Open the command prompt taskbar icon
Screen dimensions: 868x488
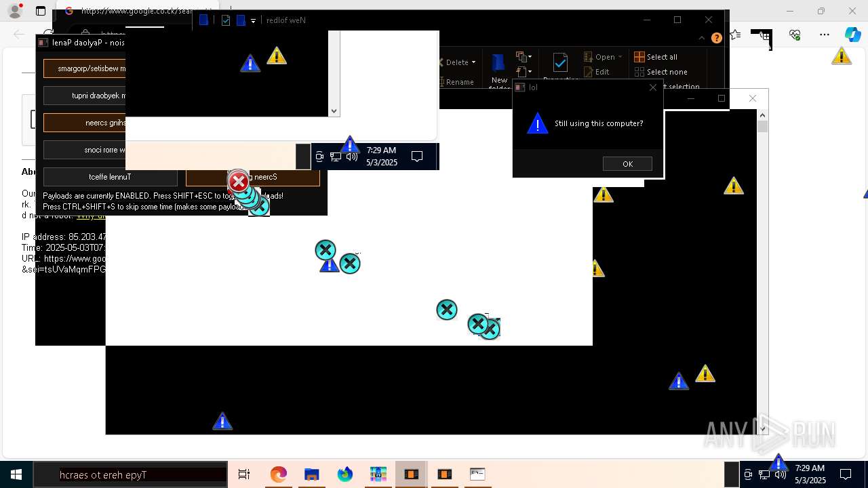click(x=477, y=474)
